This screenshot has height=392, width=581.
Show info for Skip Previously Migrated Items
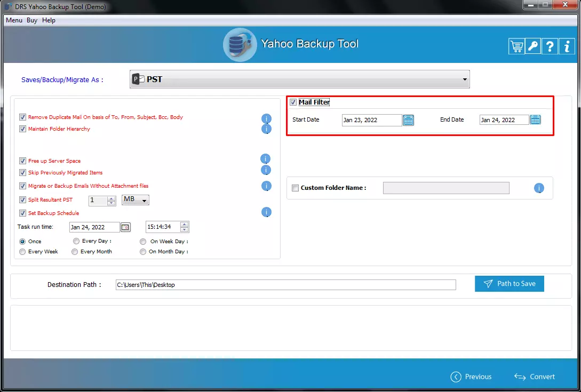coord(266,170)
